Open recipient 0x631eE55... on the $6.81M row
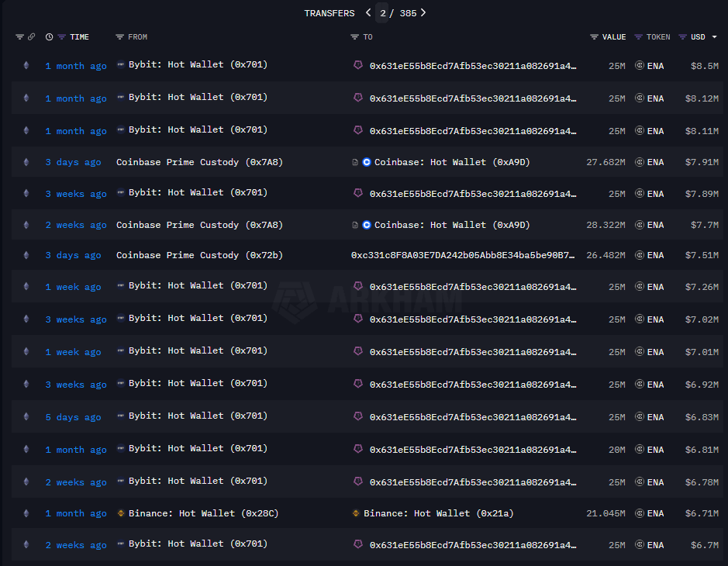 point(473,450)
